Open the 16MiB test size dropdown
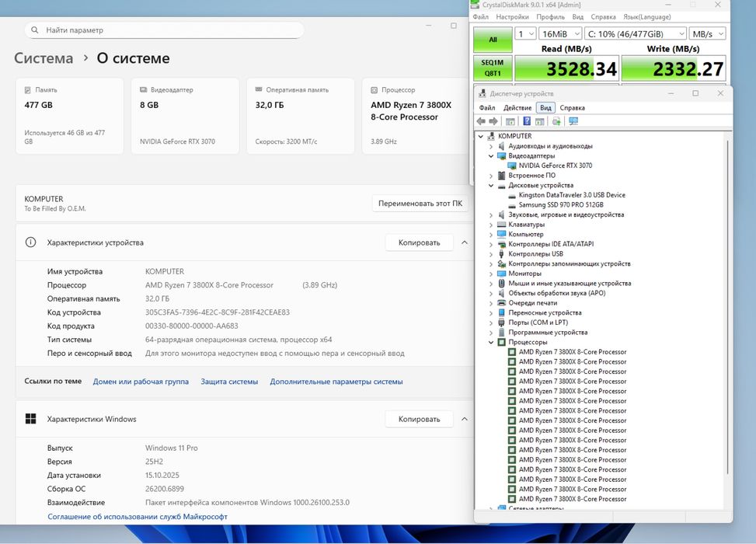This screenshot has width=756, height=544. click(x=560, y=33)
